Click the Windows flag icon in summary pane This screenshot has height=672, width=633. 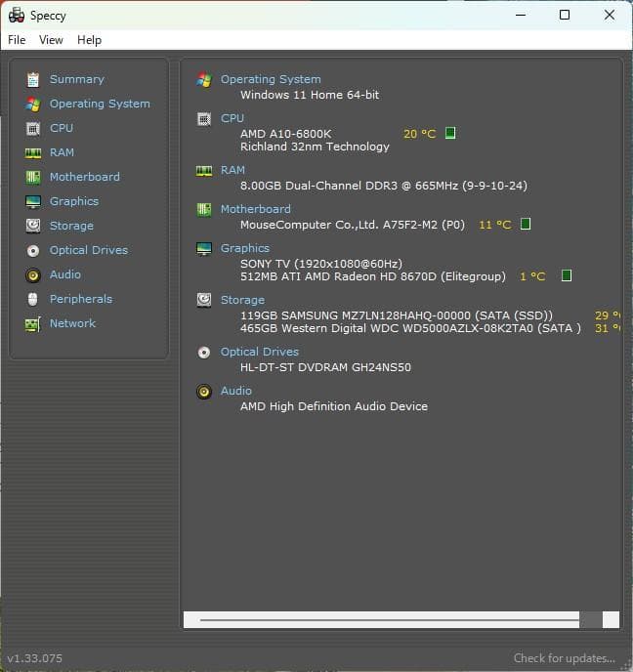(x=204, y=80)
